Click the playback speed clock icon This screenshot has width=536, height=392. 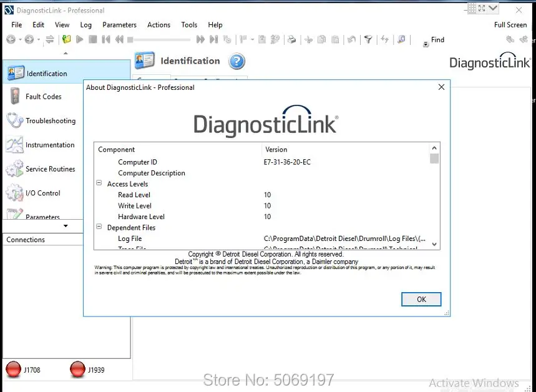(x=227, y=39)
